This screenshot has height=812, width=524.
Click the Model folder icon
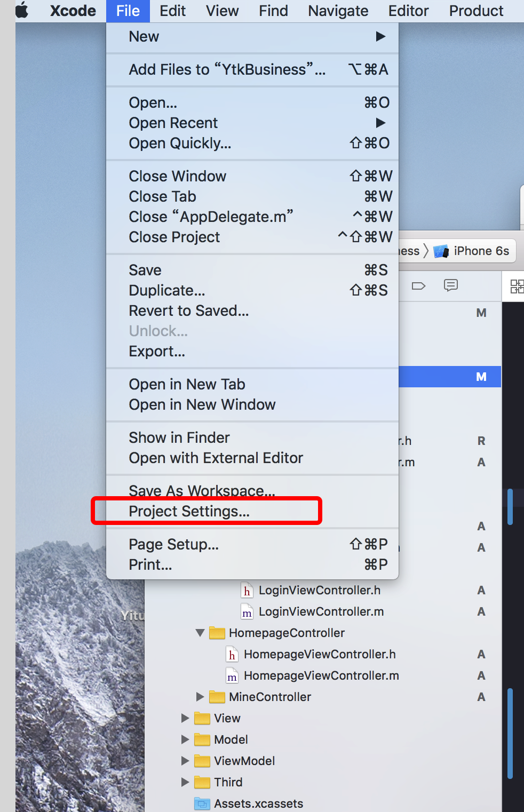coord(202,739)
